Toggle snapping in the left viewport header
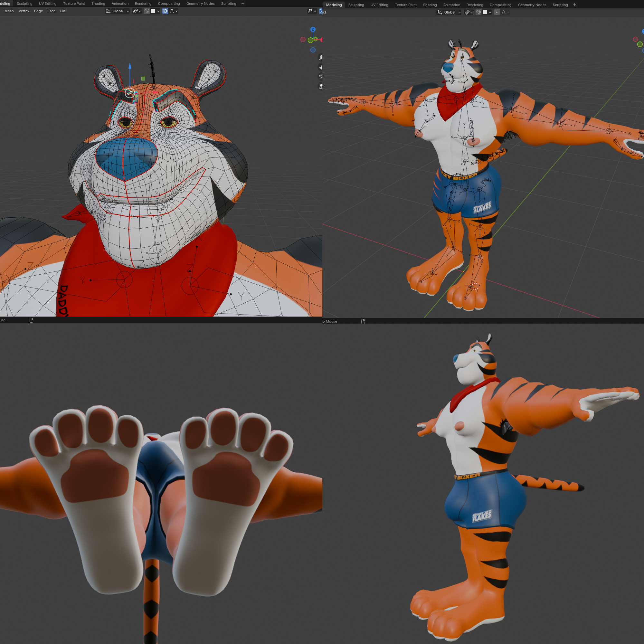The height and width of the screenshot is (644, 644). (147, 11)
